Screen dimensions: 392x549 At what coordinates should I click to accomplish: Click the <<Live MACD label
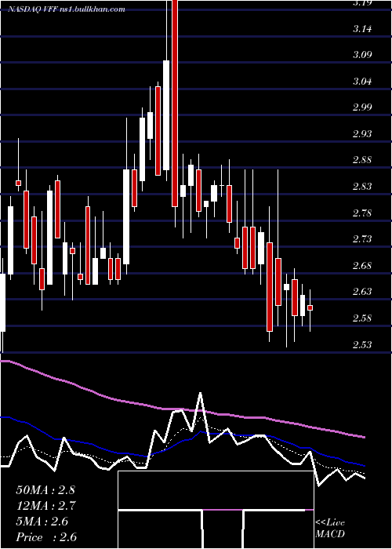point(330,529)
